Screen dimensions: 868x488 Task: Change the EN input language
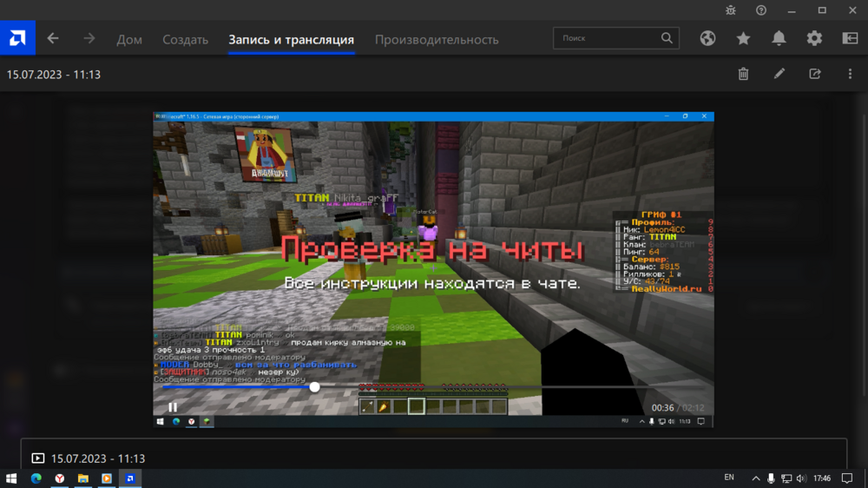tap(729, 478)
